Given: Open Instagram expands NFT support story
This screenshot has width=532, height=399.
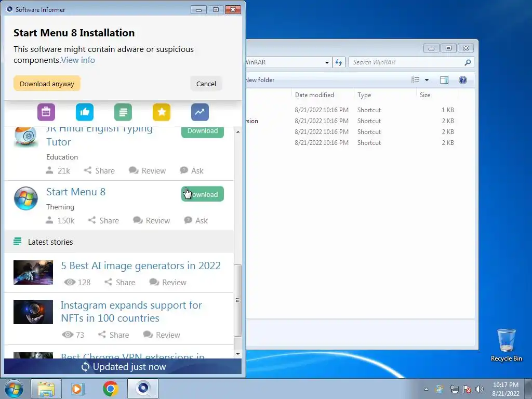Looking at the screenshot, I should (131, 312).
